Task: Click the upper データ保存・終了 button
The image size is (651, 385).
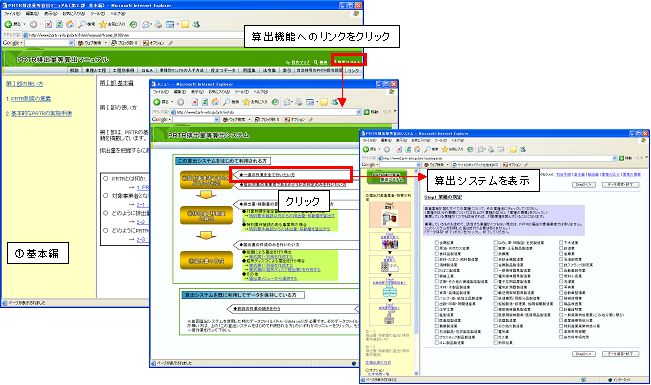Action: click(x=620, y=184)
